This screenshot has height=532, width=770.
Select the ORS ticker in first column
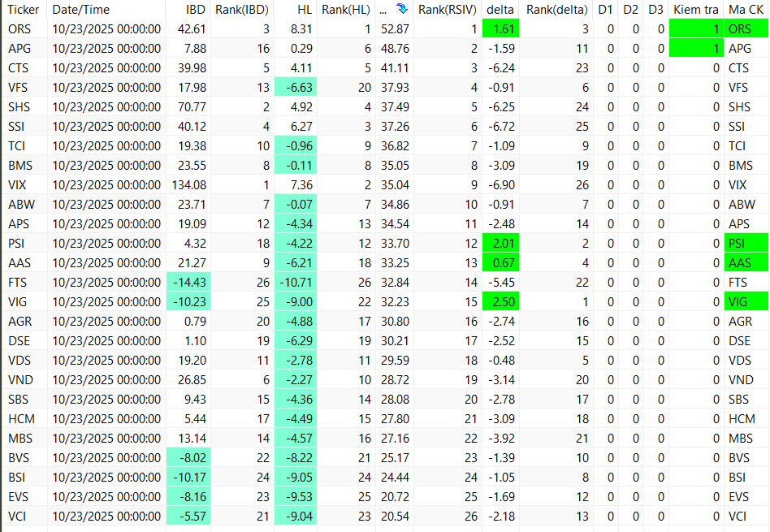[x=19, y=29]
